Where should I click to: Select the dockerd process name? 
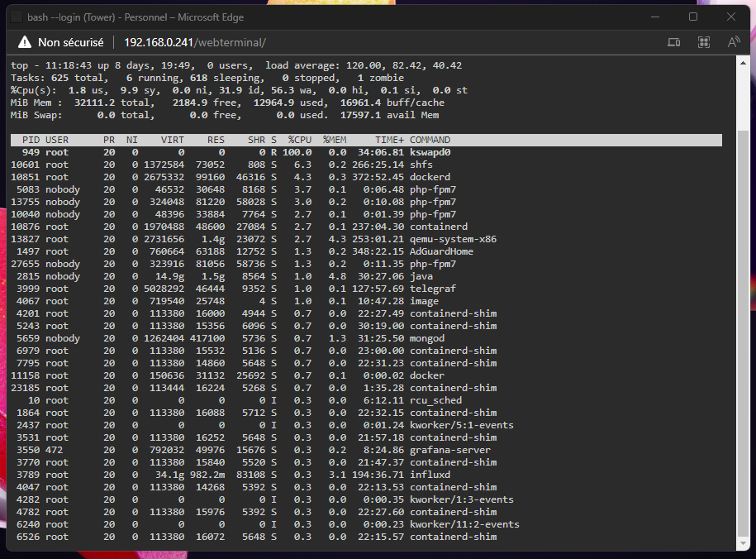pos(430,177)
